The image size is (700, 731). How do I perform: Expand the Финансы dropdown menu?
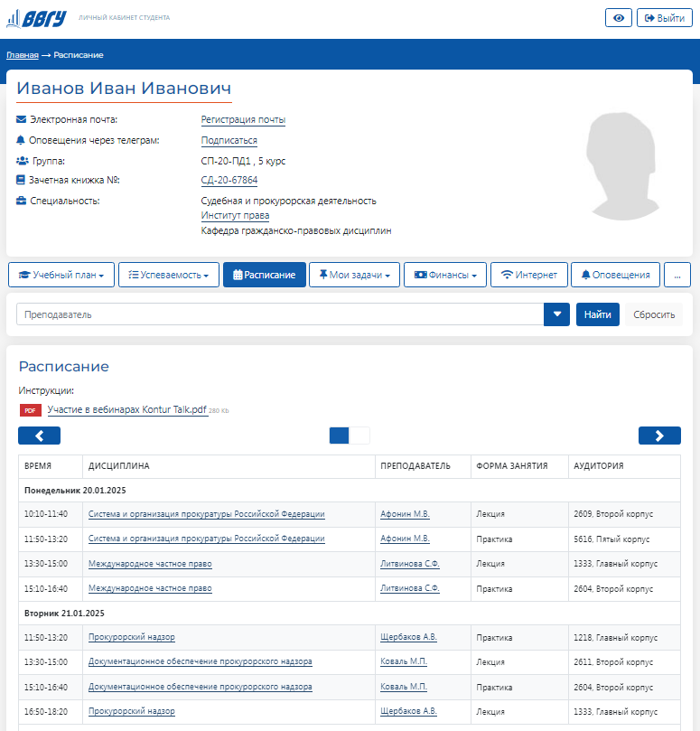445,275
